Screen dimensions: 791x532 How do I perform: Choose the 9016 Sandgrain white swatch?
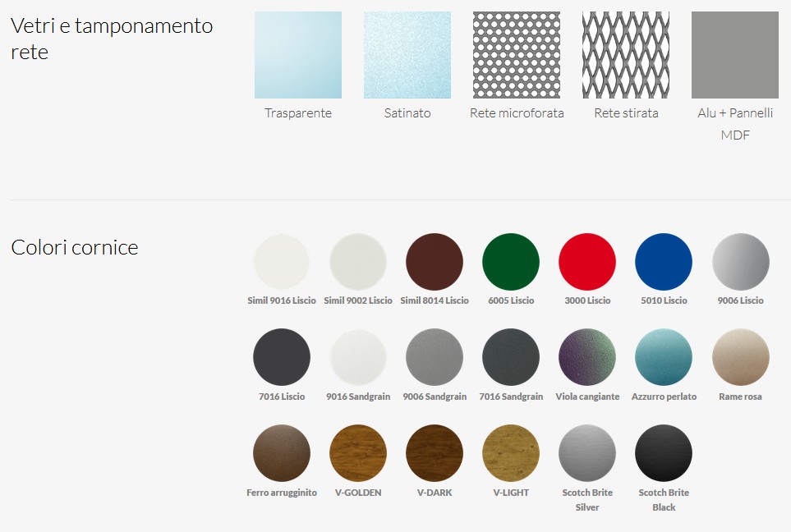click(358, 357)
